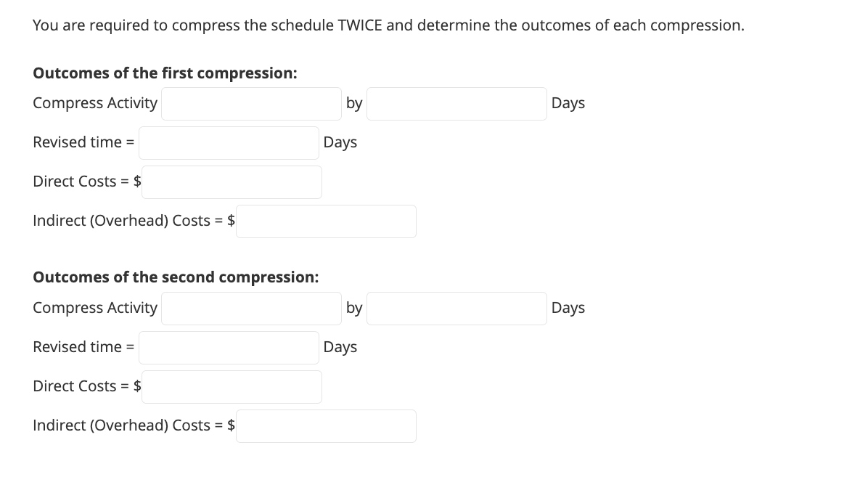
Task: Click the Days text after first revised time
Action: coord(340,142)
